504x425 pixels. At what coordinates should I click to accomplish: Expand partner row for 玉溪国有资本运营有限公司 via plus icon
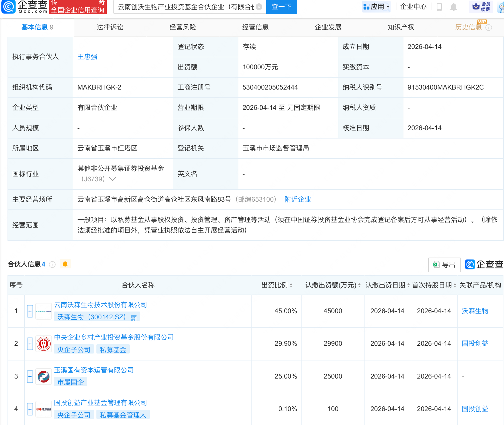30,377
